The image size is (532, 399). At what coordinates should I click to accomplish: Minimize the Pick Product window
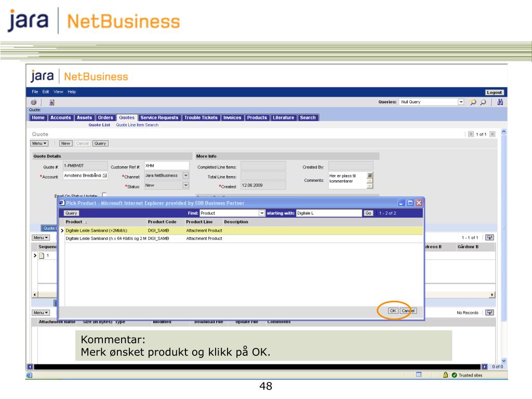click(402, 203)
